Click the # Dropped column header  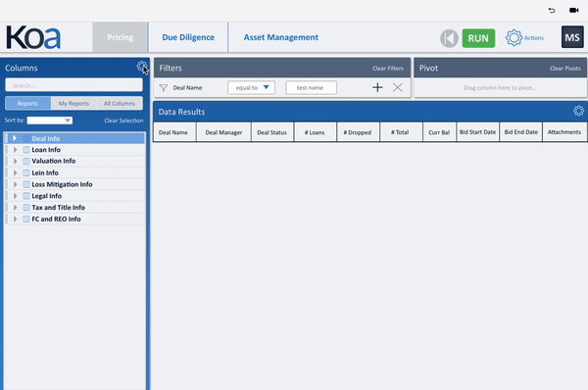[x=358, y=132]
